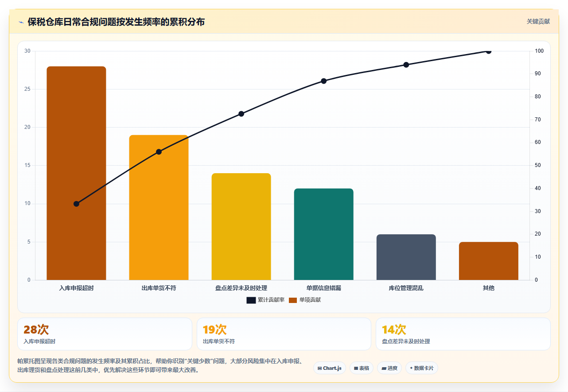
Task: Click the 帕累托图 description paragraph
Action: coord(160,366)
